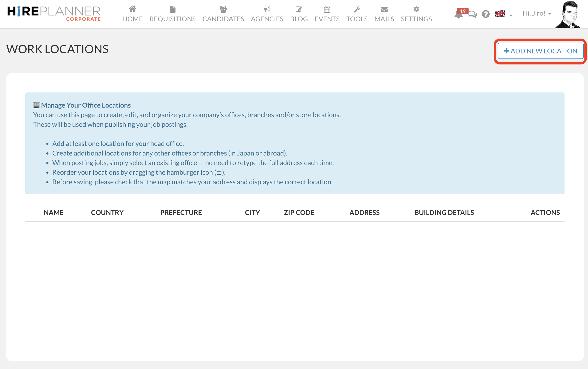Open Requisitions via document icon
Image resolution: width=588 pixels, height=369 pixels.
pyautogui.click(x=172, y=9)
